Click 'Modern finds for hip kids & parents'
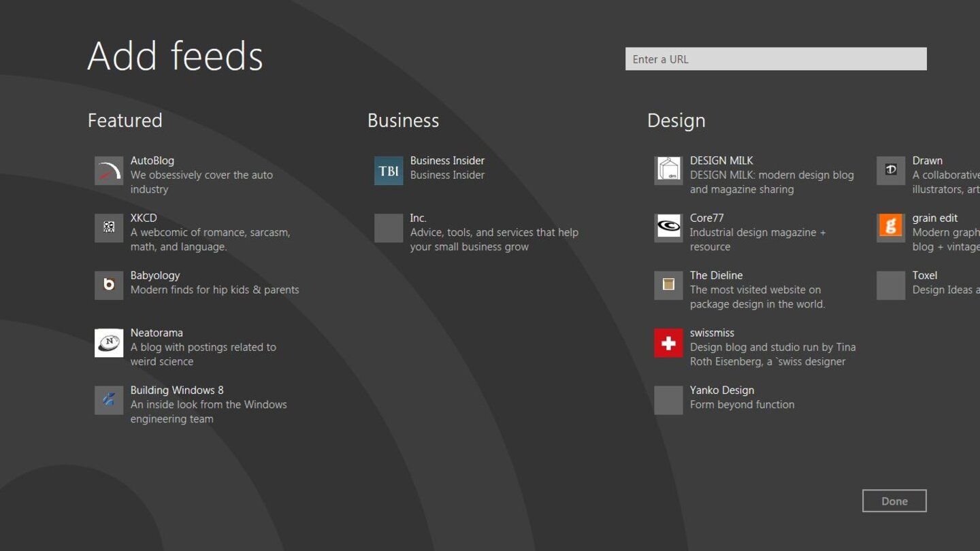 coord(215,290)
